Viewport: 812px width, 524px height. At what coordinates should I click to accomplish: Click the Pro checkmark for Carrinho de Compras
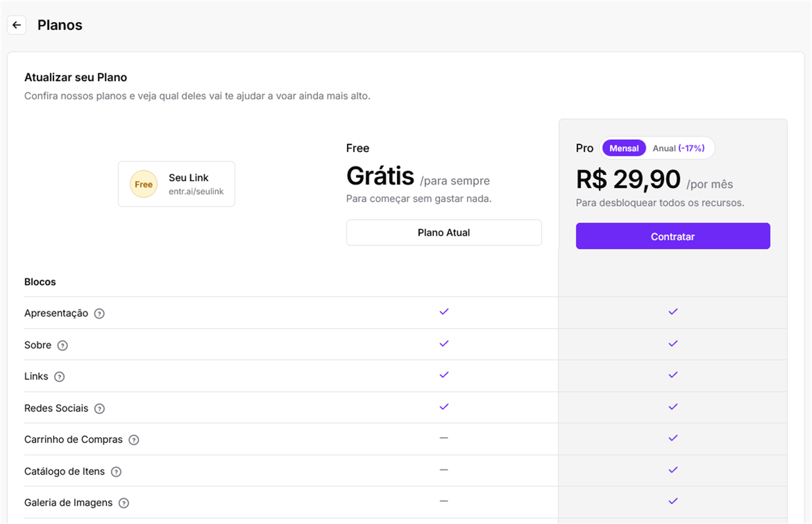[x=673, y=438]
